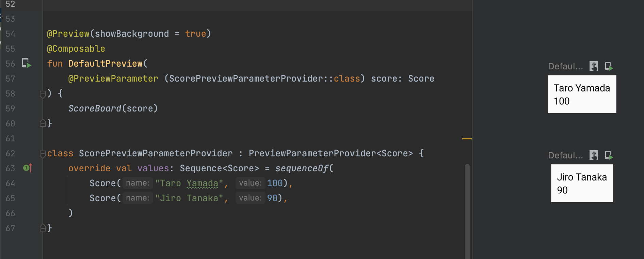Viewport: 644px width, 259px height.
Task: Click the number 90 on line 65
Action: click(272, 198)
